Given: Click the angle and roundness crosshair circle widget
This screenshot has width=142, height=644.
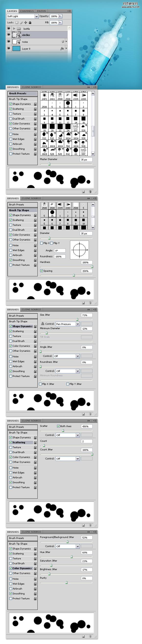Looking at the screenshot, I should [x=80, y=250].
